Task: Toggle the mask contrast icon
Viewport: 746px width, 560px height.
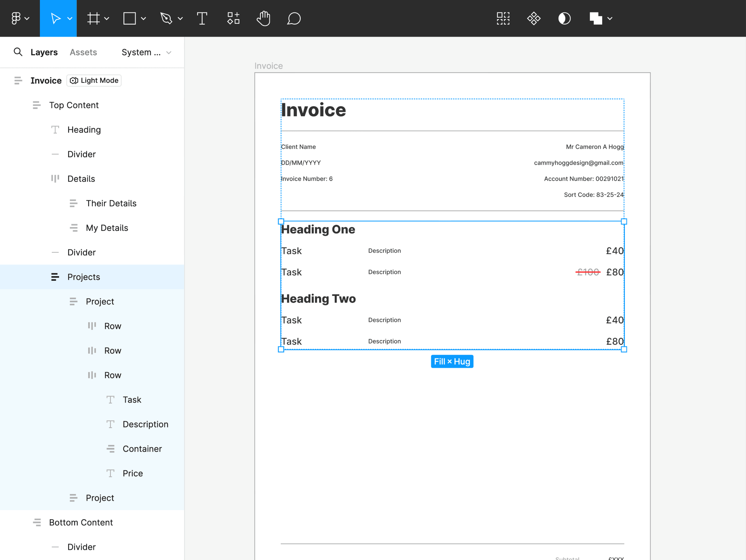Action: click(x=564, y=18)
